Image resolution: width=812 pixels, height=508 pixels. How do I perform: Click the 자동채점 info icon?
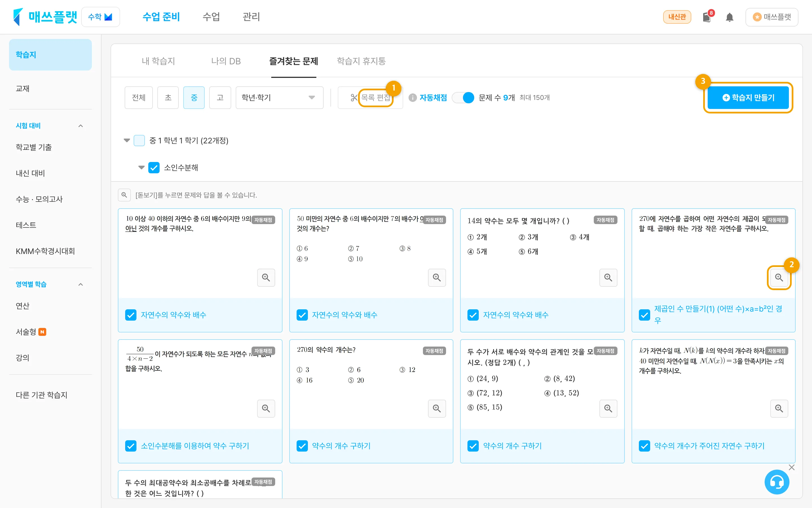412,98
